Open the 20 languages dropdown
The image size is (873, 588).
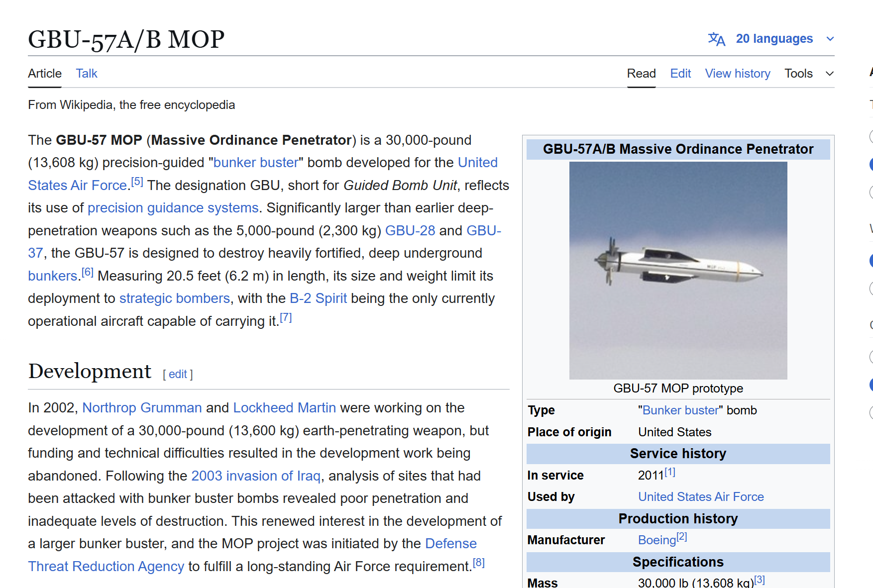(x=774, y=39)
